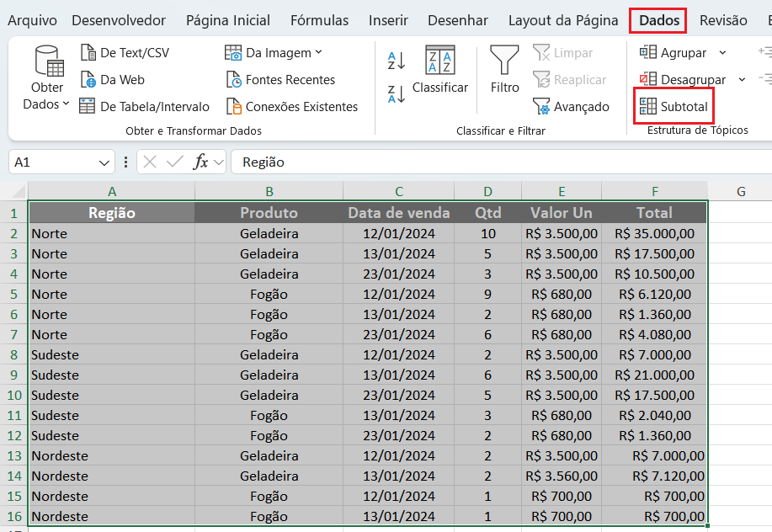Click in the formula bar showing Região
Image resolution: width=772 pixels, height=532 pixels.
(x=497, y=162)
